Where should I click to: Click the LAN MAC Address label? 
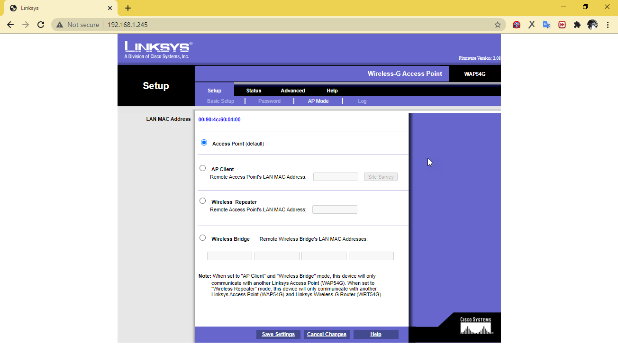[168, 119]
